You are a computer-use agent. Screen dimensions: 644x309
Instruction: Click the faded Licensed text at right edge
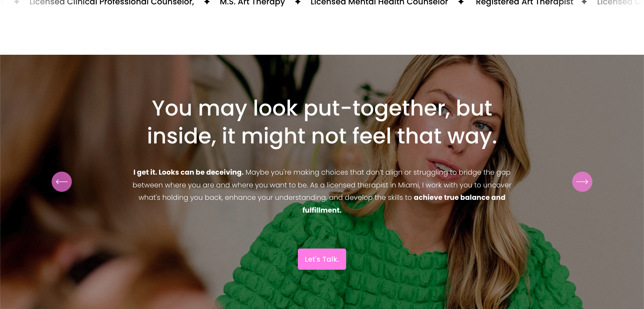click(614, 3)
